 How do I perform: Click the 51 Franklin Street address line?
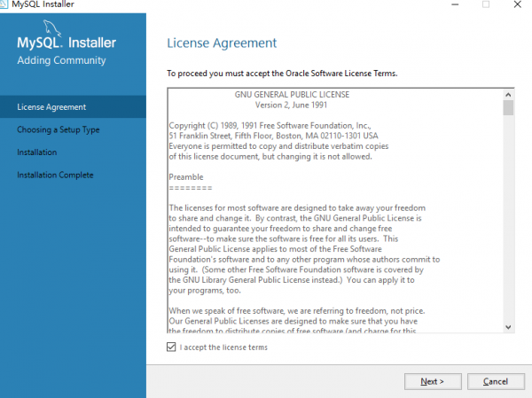pyautogui.click(x=273, y=136)
